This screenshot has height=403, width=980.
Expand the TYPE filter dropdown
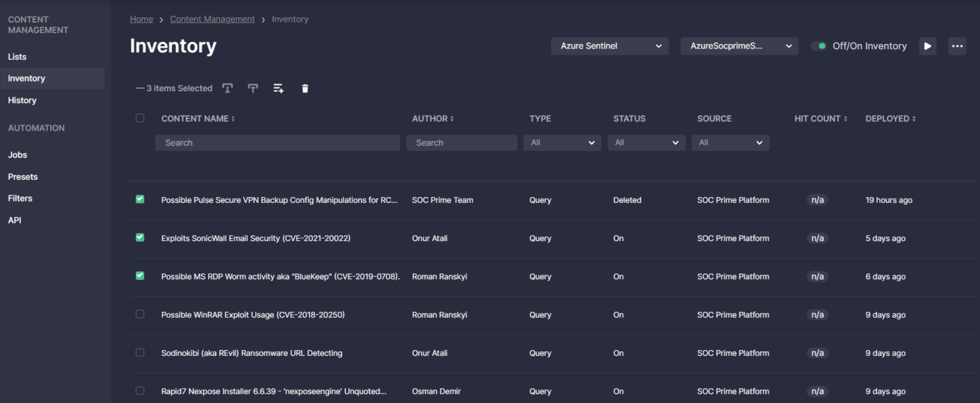[561, 142]
